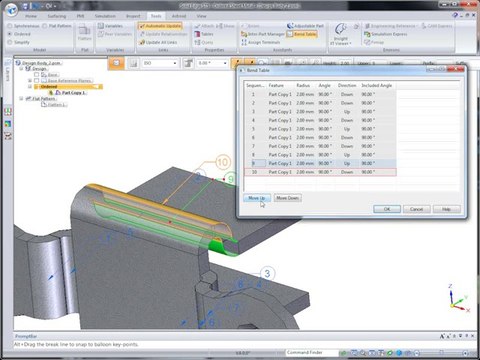
Task: Click the bottom icon in left sidebar
Action: (x=8, y=136)
